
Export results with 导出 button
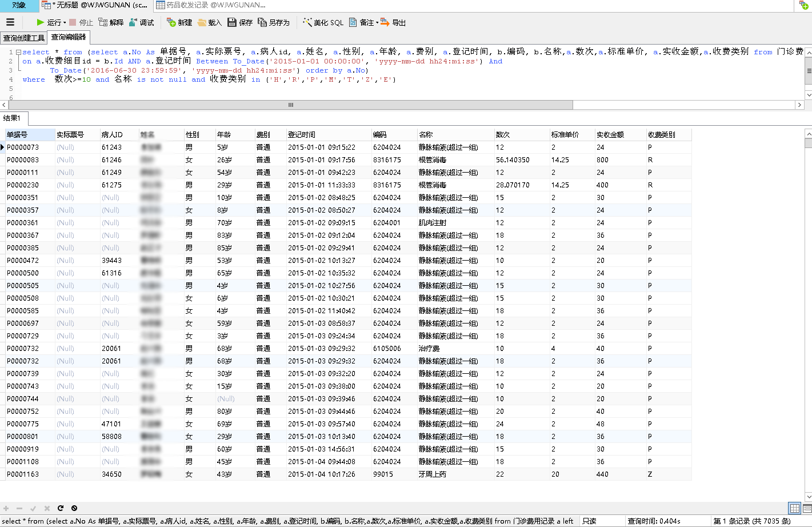click(393, 22)
